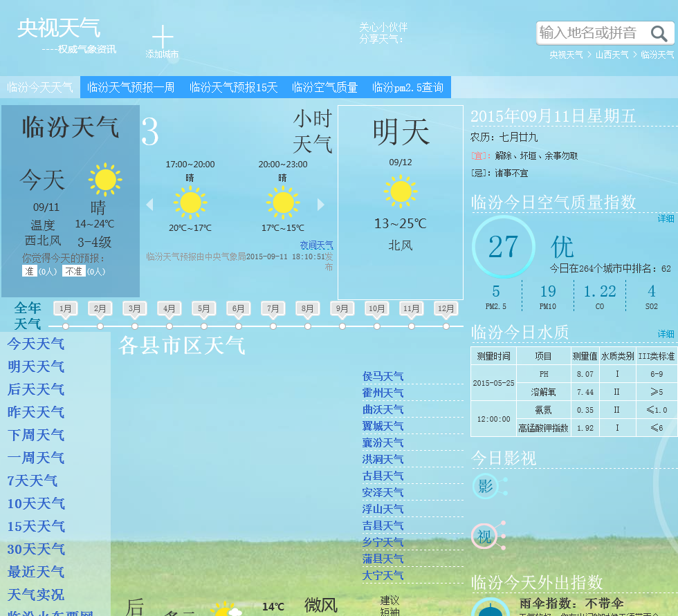The height and width of the screenshot is (616, 678).
Task: Vote 准 for today's forecast
Action: pyautogui.click(x=29, y=271)
